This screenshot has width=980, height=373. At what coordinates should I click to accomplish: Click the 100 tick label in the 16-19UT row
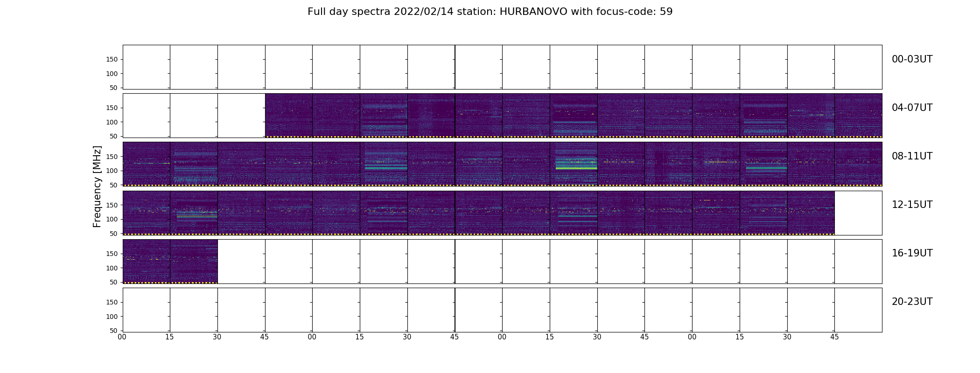click(112, 268)
